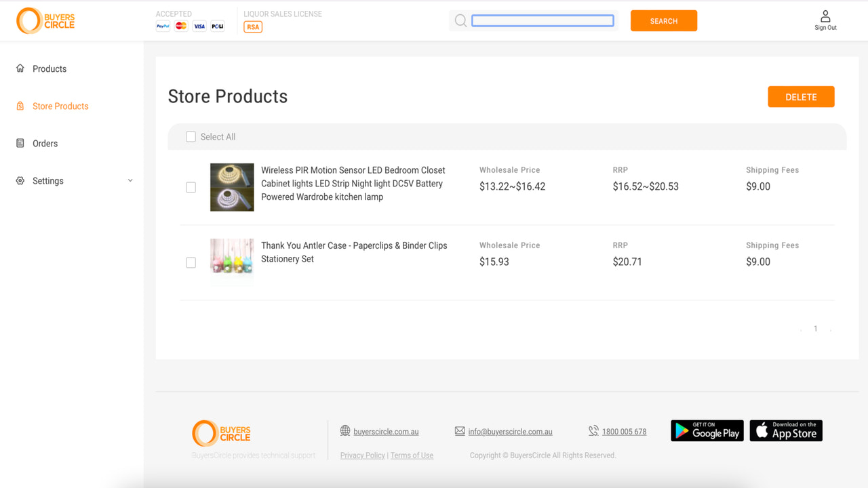Click the next page pagination arrow
The image size is (868, 488).
[831, 329]
